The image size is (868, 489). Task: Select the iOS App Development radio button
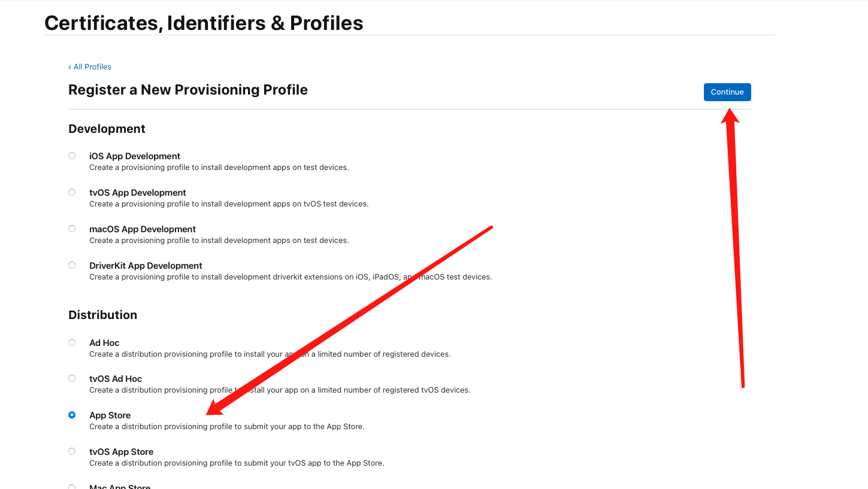click(72, 156)
